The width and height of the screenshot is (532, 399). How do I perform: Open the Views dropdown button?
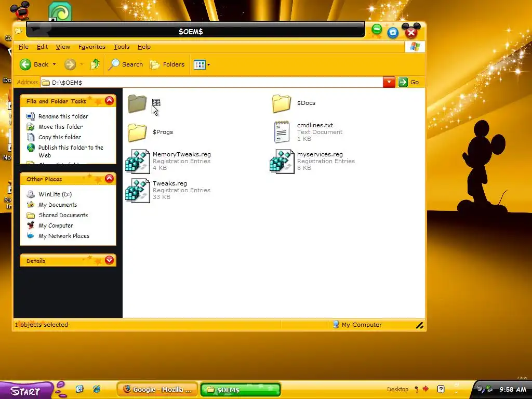(x=202, y=64)
